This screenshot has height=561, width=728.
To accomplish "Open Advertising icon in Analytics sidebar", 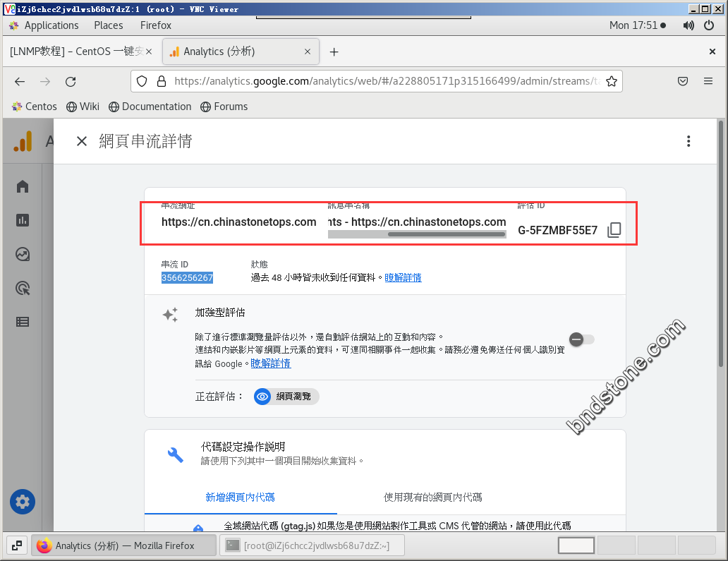I will 23,288.
